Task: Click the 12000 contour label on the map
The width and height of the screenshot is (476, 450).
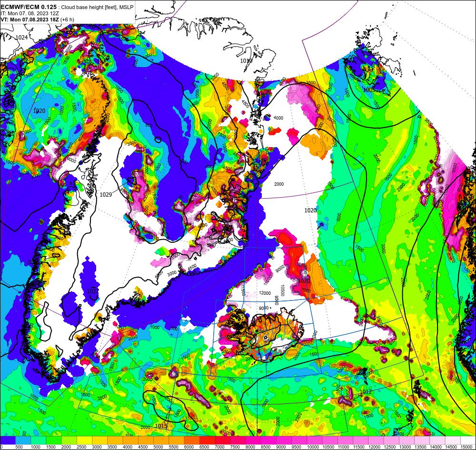Action: click(x=265, y=293)
